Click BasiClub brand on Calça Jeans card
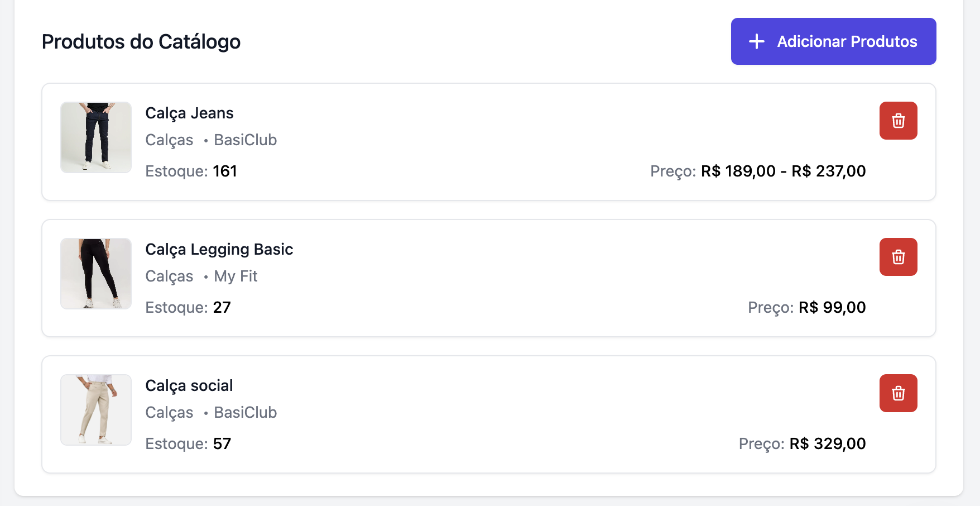This screenshot has width=980, height=506. [x=245, y=140]
